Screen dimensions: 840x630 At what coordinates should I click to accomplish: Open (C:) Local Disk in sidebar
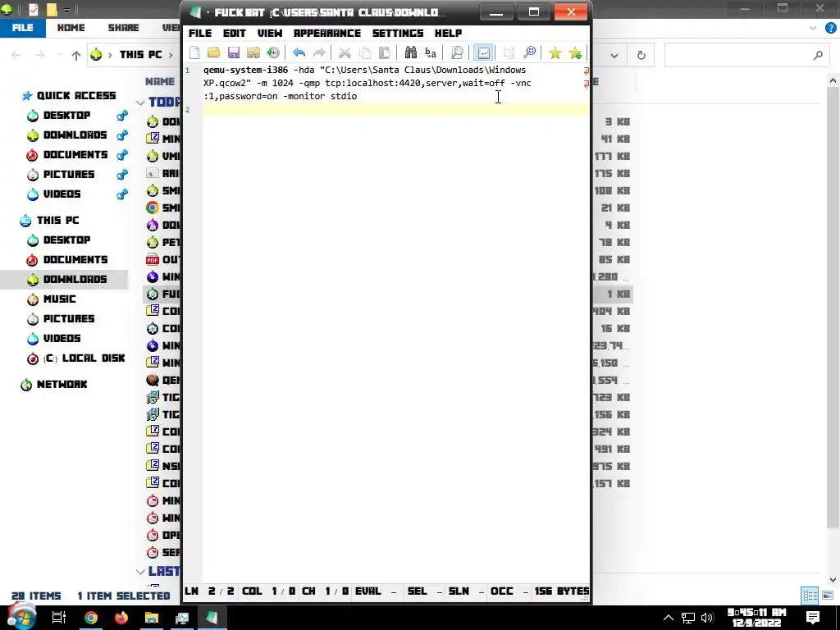[x=84, y=358]
